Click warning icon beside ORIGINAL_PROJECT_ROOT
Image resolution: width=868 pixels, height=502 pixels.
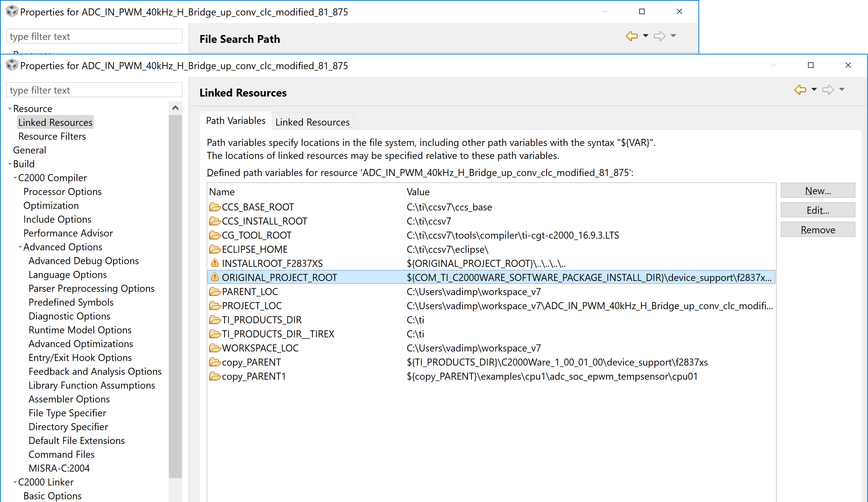pos(215,277)
